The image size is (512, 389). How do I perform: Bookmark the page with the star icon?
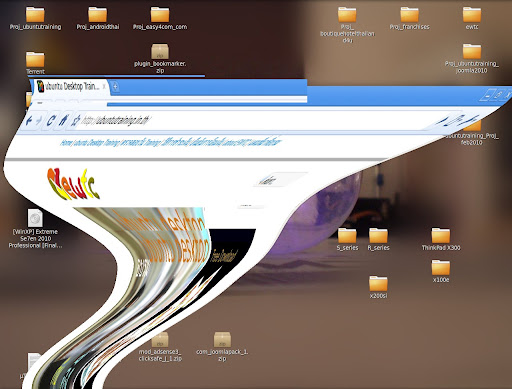coord(76,120)
